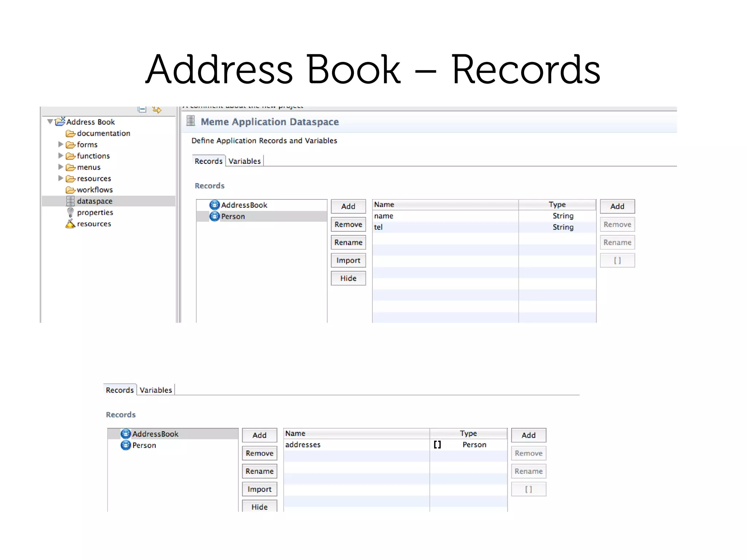Click Add button next to upper records list
The width and height of the screenshot is (747, 560).
pos(348,206)
